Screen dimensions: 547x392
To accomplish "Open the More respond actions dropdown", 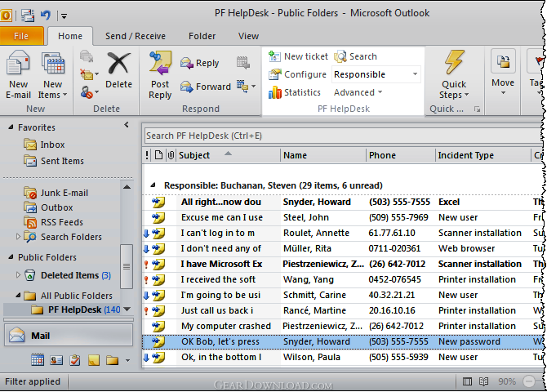I will point(247,87).
